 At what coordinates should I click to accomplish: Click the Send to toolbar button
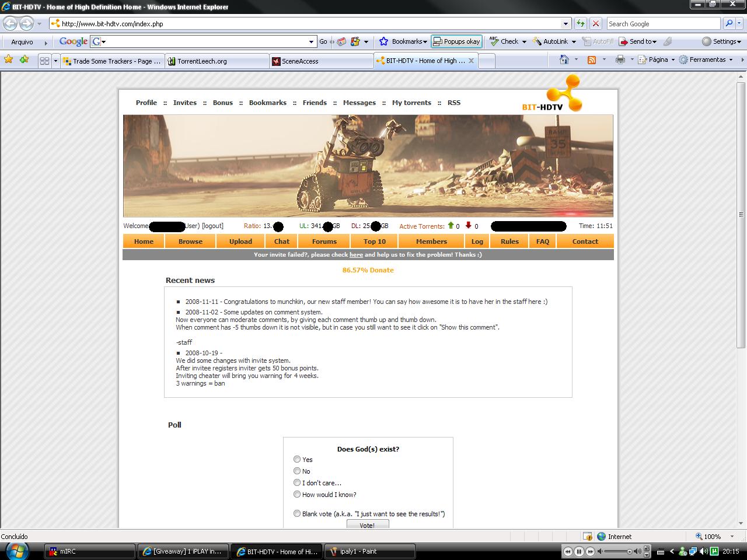(x=637, y=41)
